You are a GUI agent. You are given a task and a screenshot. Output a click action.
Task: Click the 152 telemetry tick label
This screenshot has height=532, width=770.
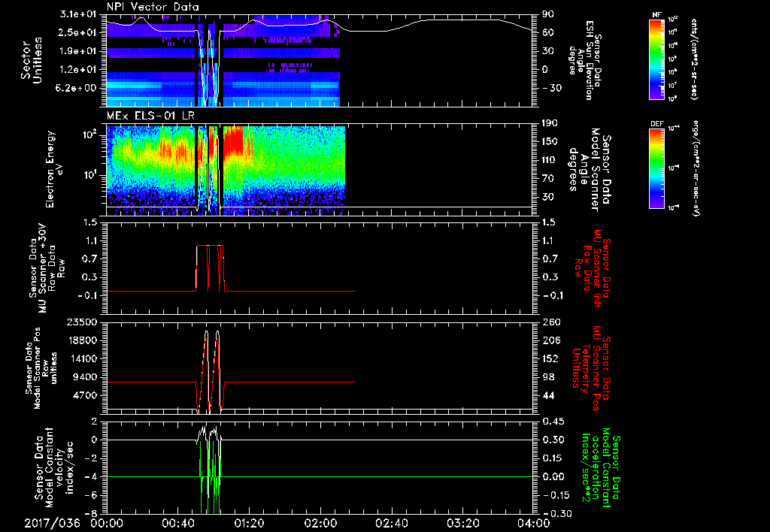(x=550, y=358)
